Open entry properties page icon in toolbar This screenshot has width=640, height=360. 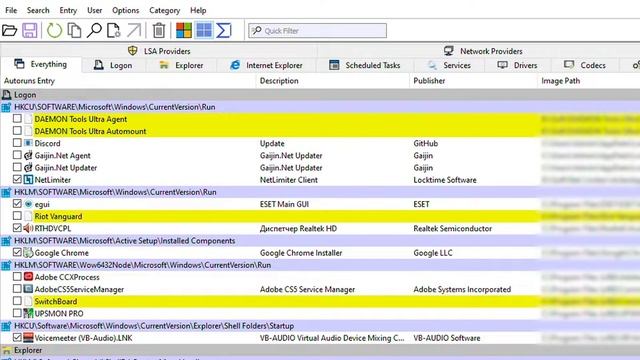click(x=113, y=31)
